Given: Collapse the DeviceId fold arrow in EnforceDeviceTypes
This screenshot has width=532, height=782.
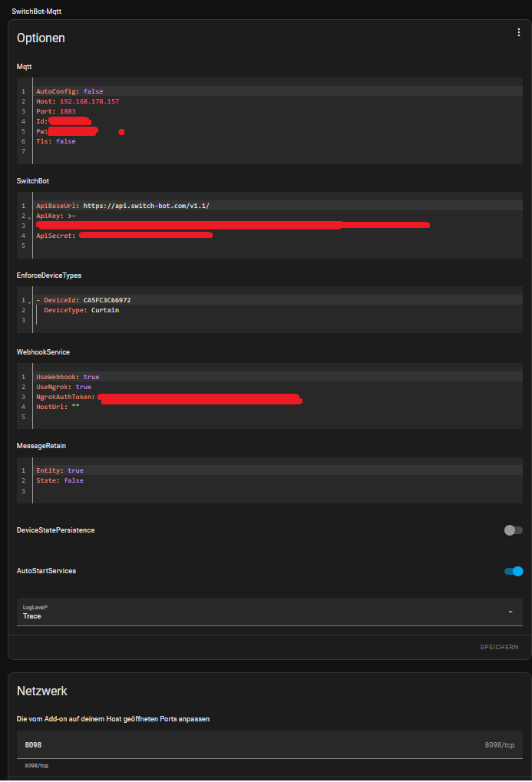Looking at the screenshot, I should pyautogui.click(x=29, y=302).
